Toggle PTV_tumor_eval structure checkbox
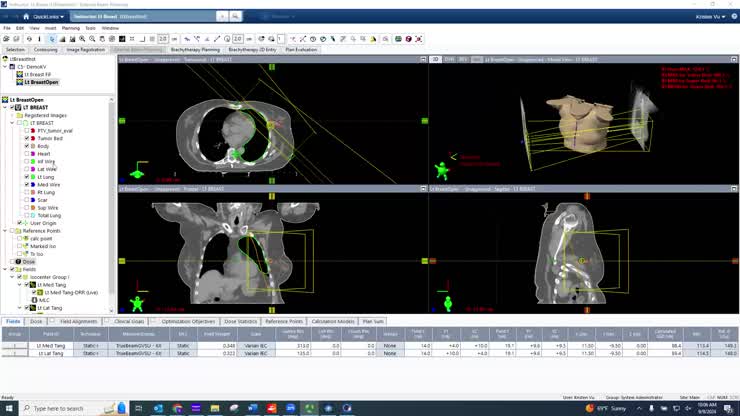 [27, 131]
